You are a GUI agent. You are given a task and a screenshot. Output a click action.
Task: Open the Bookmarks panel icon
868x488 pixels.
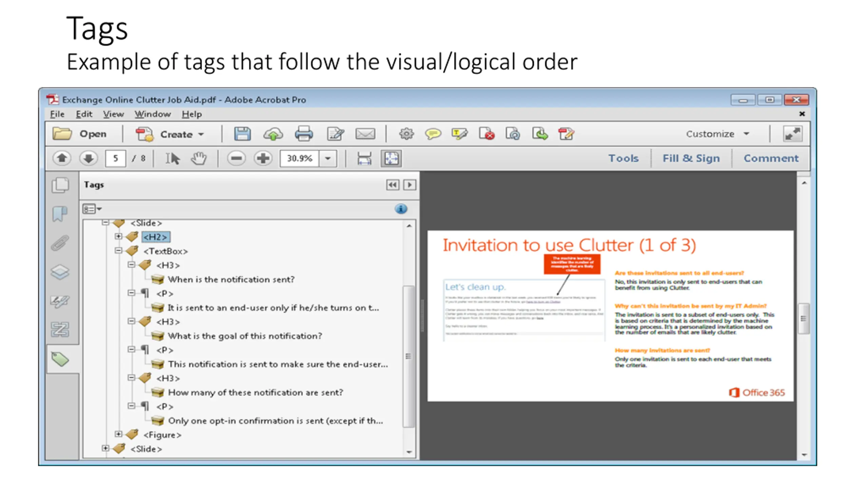[x=60, y=214]
